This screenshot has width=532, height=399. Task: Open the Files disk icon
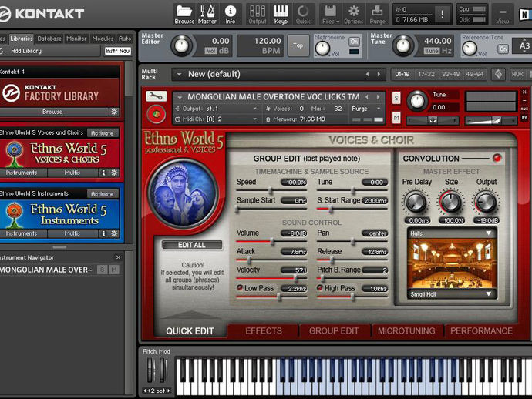click(328, 12)
